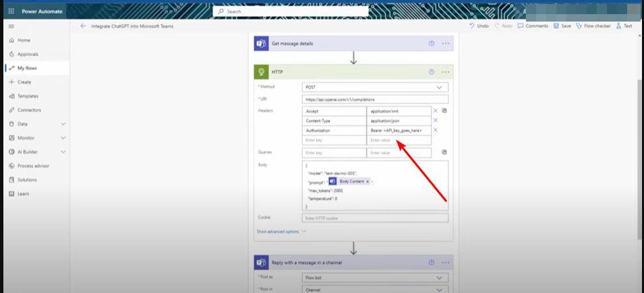The image size is (644, 293).
Task: Focus the top Search box
Action: [291, 11]
